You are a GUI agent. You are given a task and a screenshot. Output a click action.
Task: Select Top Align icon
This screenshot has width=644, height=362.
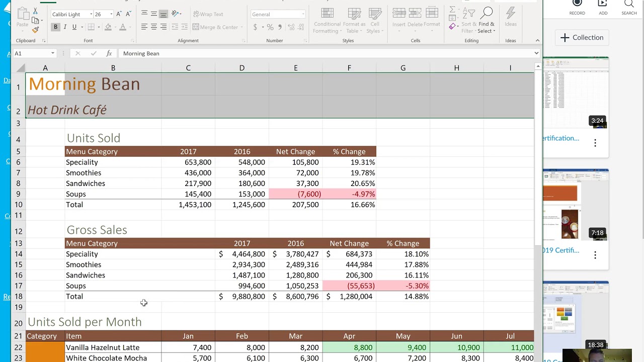(144, 14)
